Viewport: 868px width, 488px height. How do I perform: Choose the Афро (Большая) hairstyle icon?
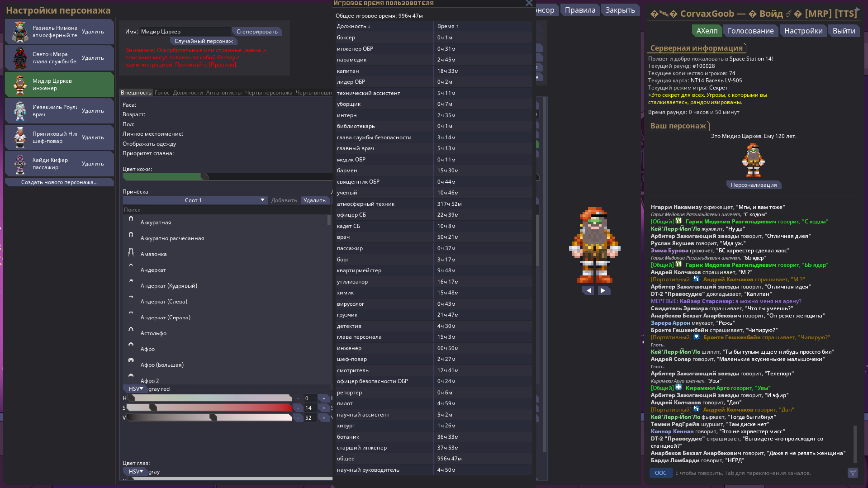(131, 360)
